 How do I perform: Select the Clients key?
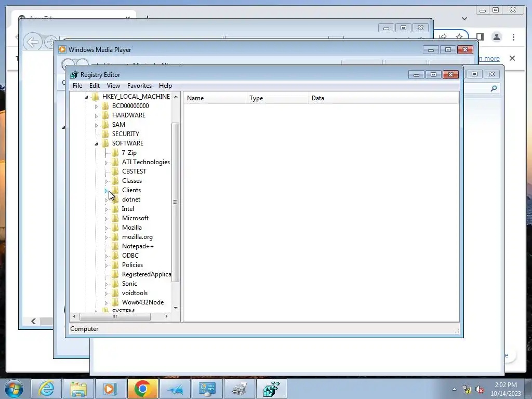click(131, 190)
